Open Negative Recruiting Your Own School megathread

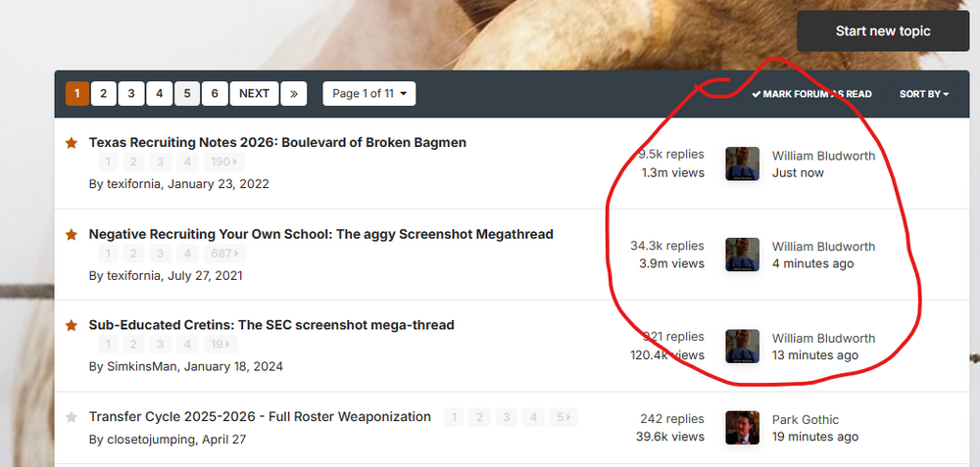320,234
